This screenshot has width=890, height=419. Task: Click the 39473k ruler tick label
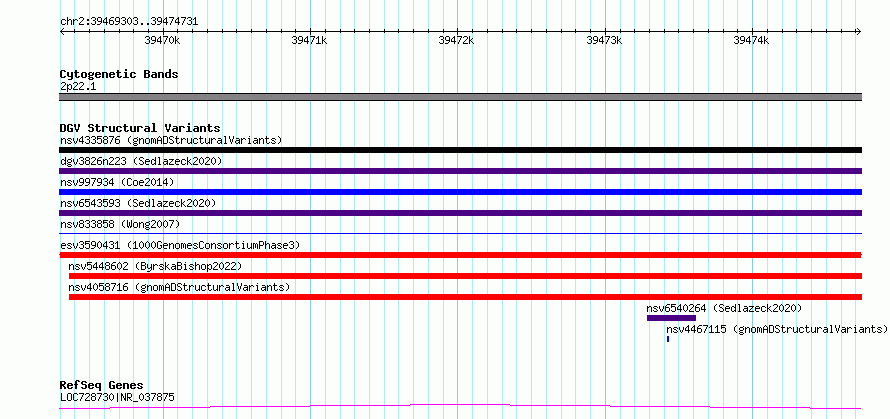click(x=604, y=40)
